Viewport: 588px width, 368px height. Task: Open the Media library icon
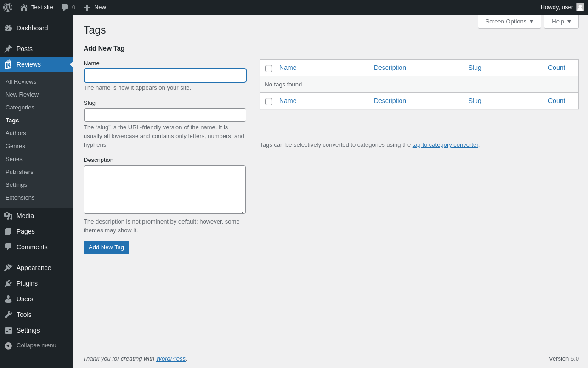pos(8,216)
